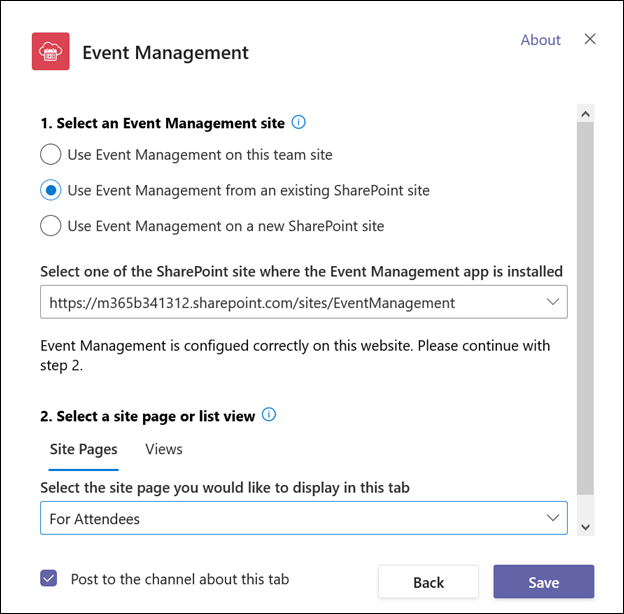Click the Save button

pyautogui.click(x=543, y=582)
